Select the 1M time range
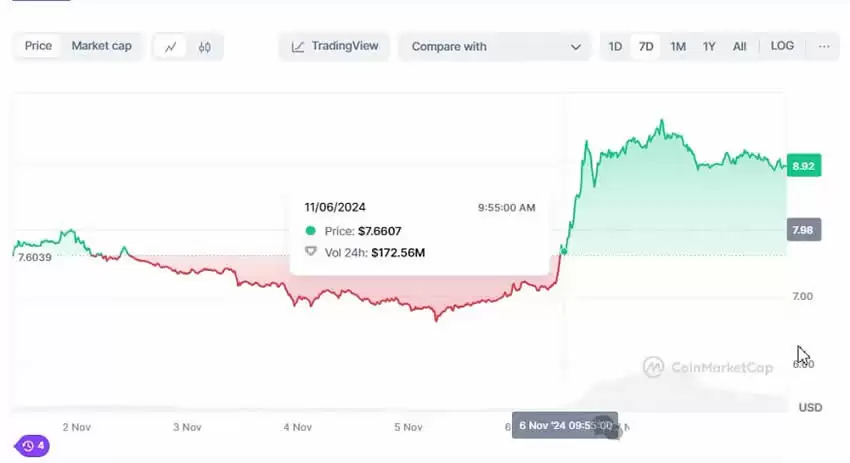The height and width of the screenshot is (463, 850). point(678,46)
